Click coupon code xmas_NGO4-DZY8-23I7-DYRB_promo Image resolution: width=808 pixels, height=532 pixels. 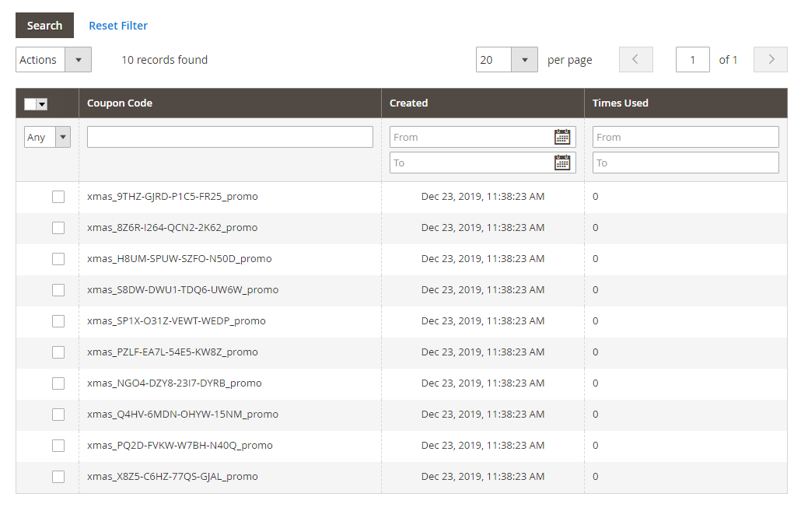tap(174, 383)
